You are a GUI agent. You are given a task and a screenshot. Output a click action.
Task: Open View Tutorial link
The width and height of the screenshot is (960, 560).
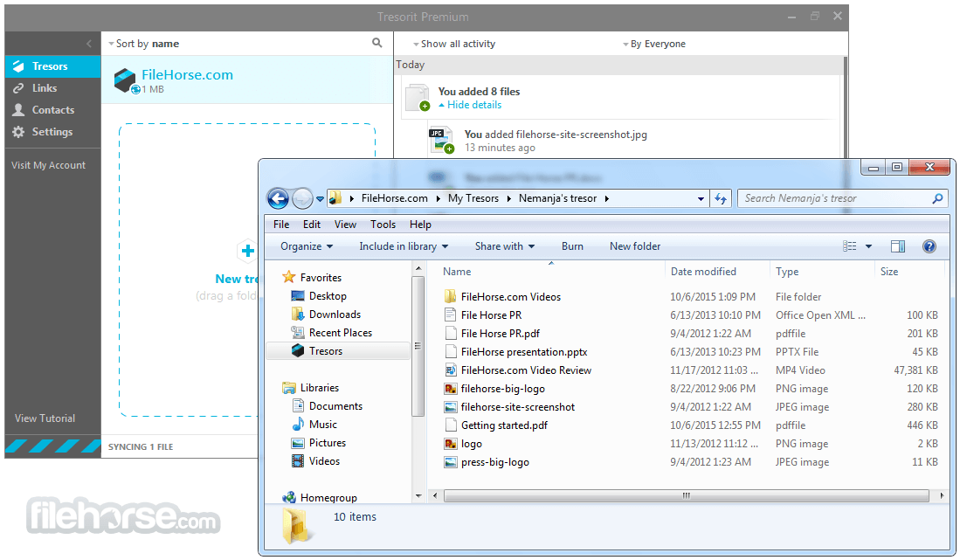click(45, 418)
